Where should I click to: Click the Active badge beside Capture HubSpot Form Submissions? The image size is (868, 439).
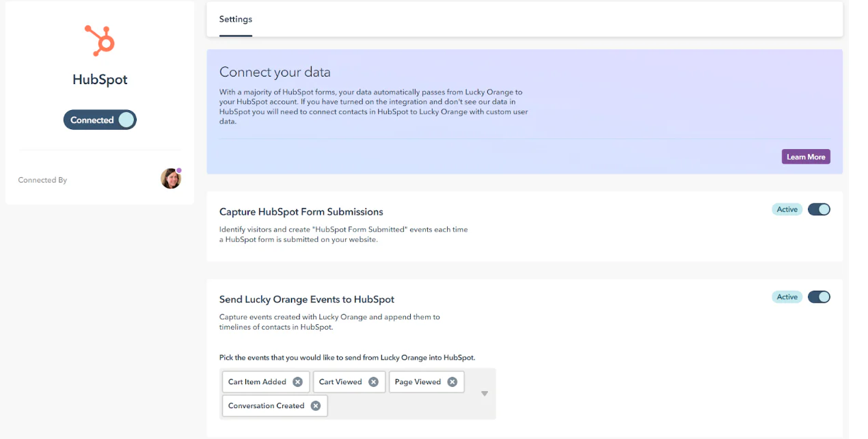(787, 209)
